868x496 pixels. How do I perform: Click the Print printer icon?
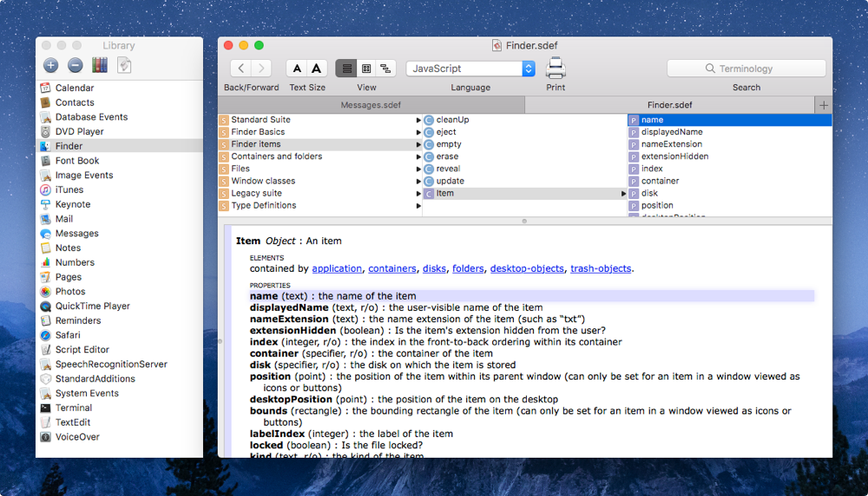556,68
